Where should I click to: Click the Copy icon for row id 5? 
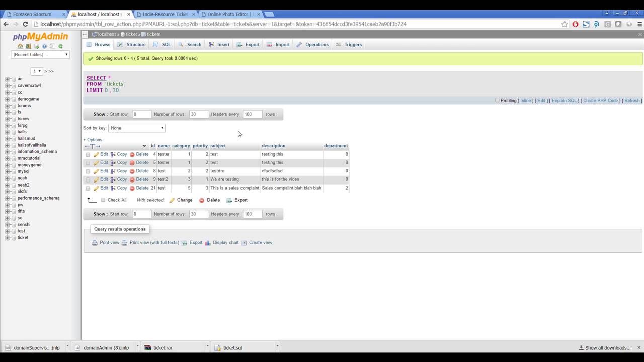coord(113,163)
